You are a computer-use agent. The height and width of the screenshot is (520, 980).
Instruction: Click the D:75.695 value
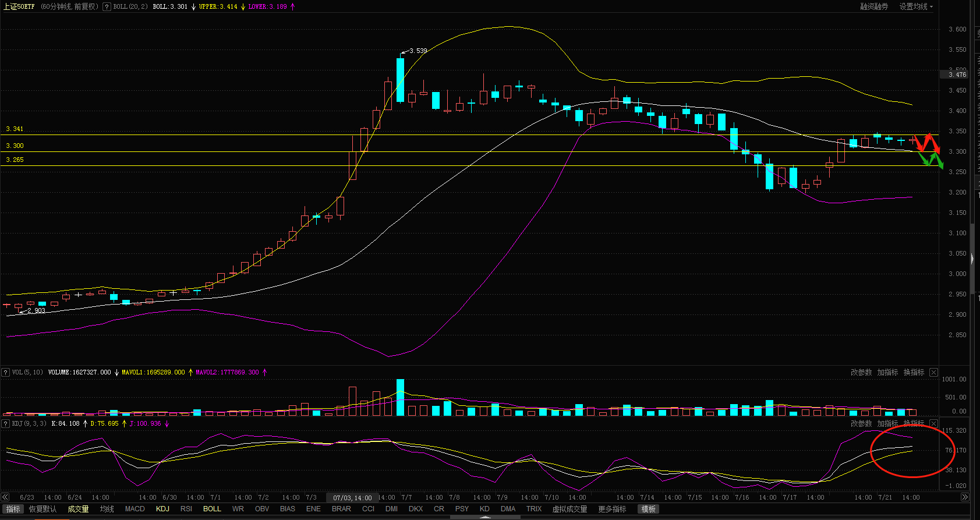(x=104, y=424)
